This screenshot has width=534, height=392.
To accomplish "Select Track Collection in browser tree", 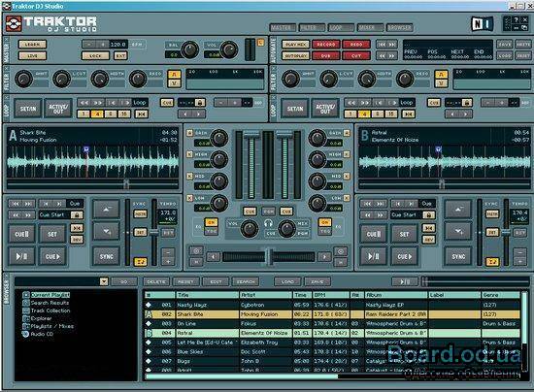I will click(x=50, y=310).
